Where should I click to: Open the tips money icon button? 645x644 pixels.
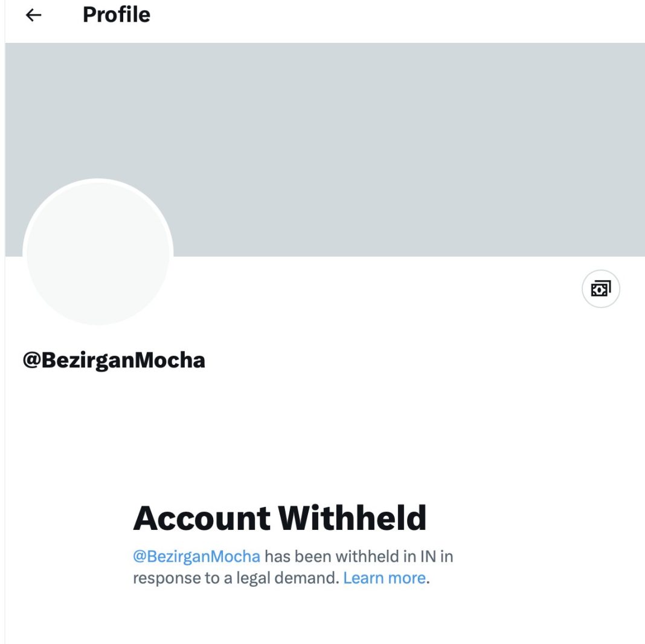coord(600,289)
